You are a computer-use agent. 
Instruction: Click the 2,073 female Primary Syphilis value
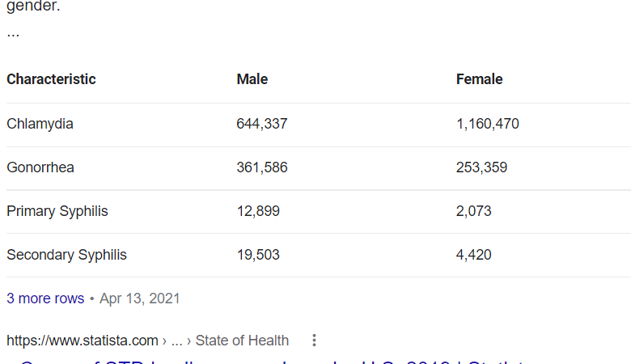(473, 211)
